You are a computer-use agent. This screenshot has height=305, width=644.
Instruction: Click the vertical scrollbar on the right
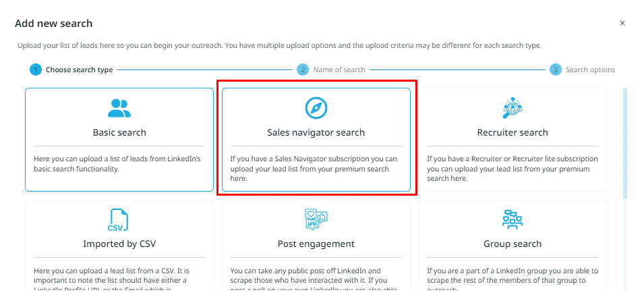pos(625,143)
